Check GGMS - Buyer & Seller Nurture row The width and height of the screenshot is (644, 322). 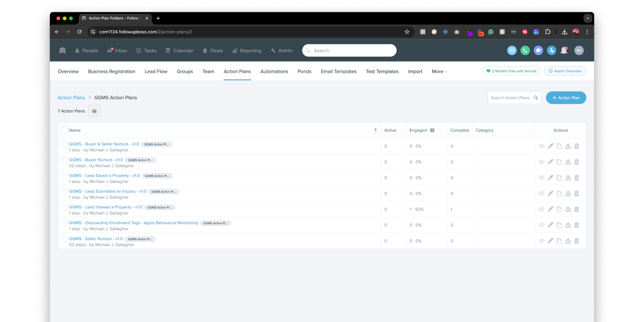tap(64, 145)
